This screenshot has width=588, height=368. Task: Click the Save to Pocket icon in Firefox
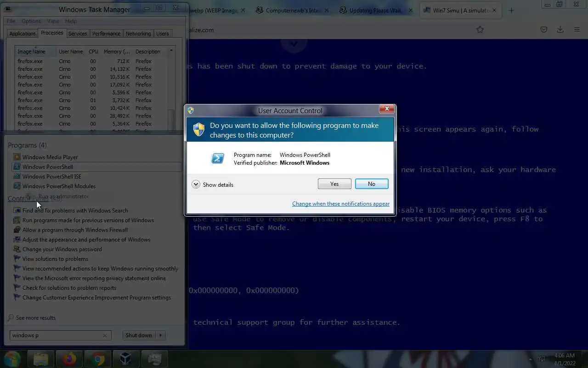click(x=544, y=29)
